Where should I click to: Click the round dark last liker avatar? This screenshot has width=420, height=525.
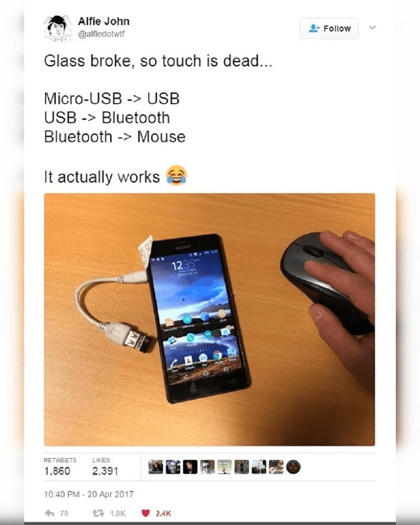(x=293, y=467)
